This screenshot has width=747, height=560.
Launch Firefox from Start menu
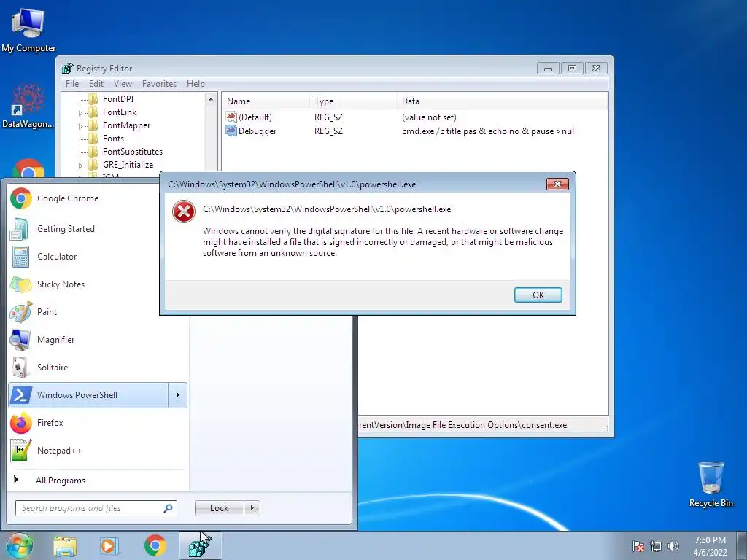click(98, 422)
